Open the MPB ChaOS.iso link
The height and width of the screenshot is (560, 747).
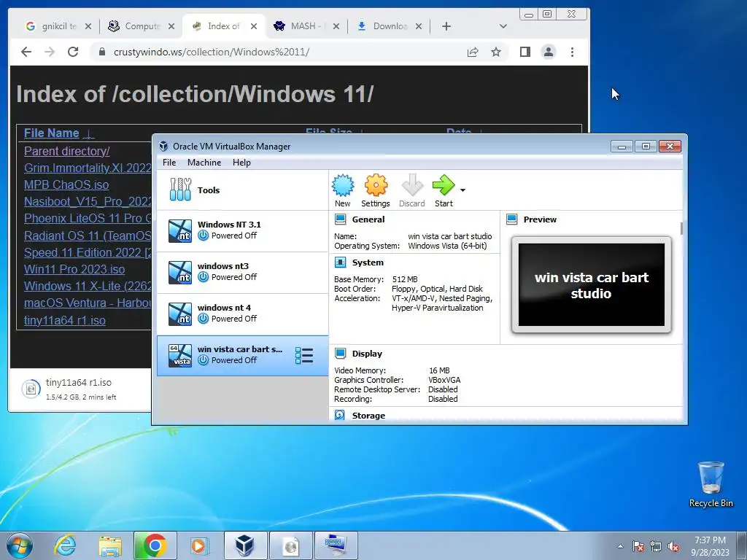(66, 184)
